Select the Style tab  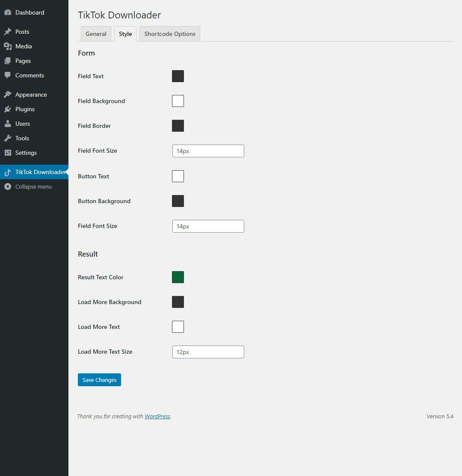pos(125,34)
